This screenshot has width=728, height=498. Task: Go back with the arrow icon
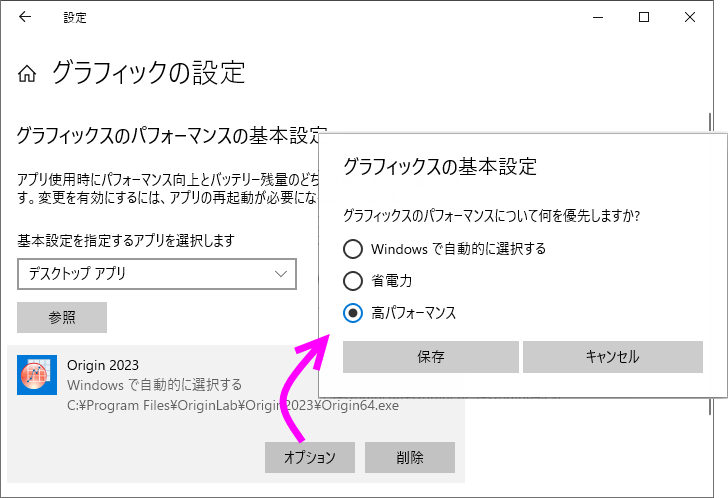pos(25,17)
